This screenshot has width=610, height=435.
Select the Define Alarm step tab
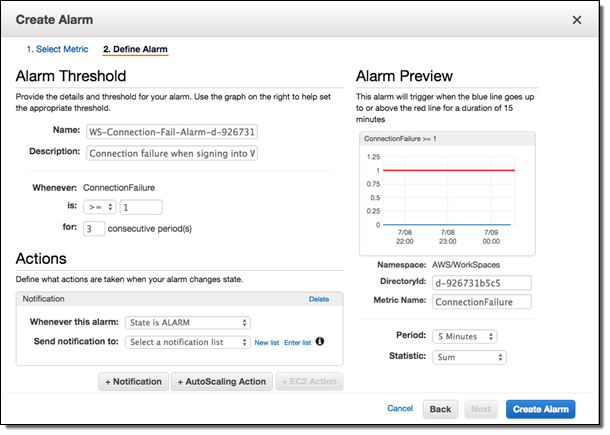(135, 49)
